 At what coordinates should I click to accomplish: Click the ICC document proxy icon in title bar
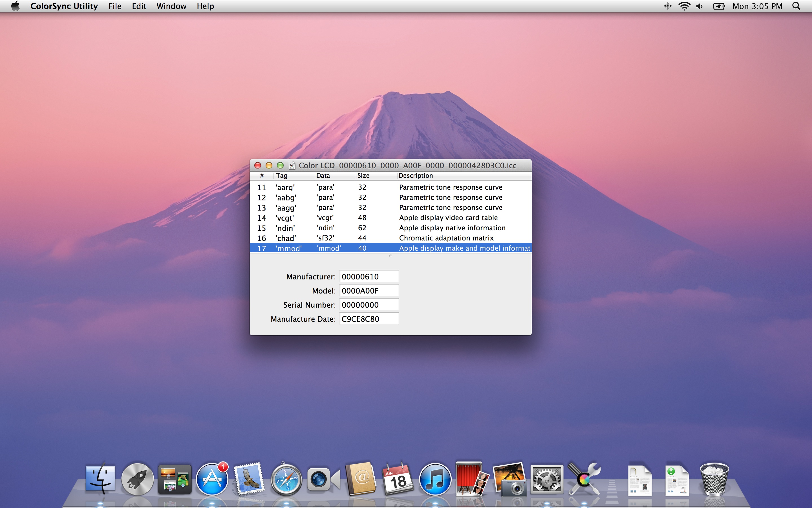tap(292, 165)
